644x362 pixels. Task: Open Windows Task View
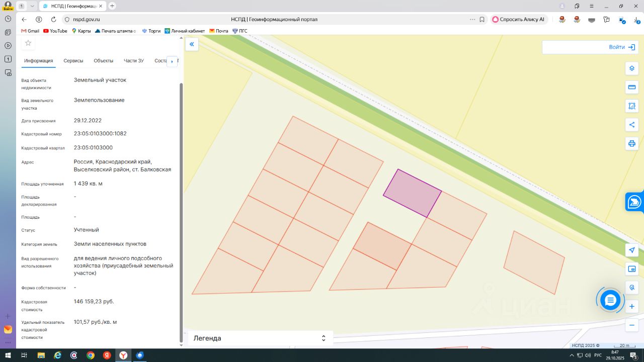coord(24,355)
